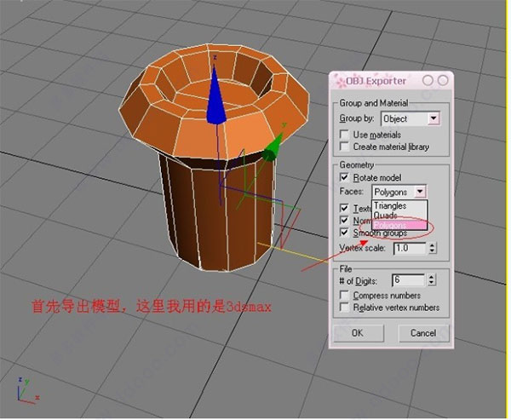Click the Faces Polygons value box

coord(394,192)
